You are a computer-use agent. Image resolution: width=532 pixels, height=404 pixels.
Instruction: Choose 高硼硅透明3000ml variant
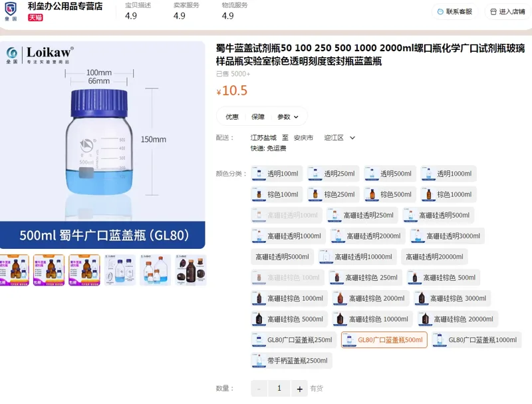pyautogui.click(x=447, y=236)
